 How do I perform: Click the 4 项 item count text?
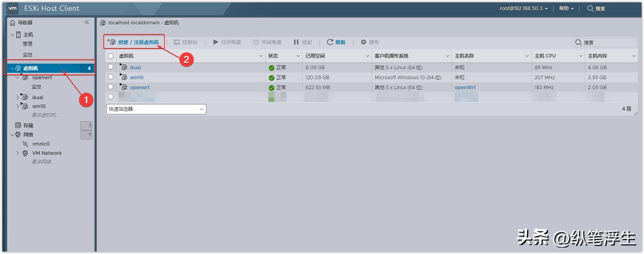(626, 109)
